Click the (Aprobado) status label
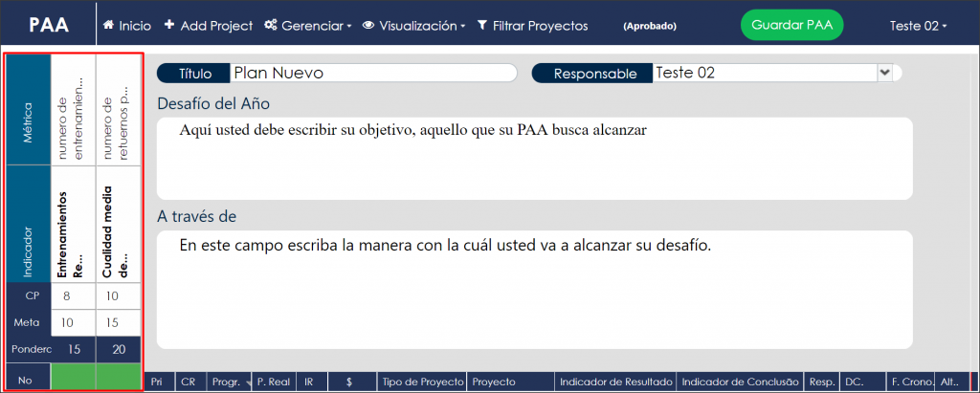The height and width of the screenshot is (393, 980). point(650,26)
